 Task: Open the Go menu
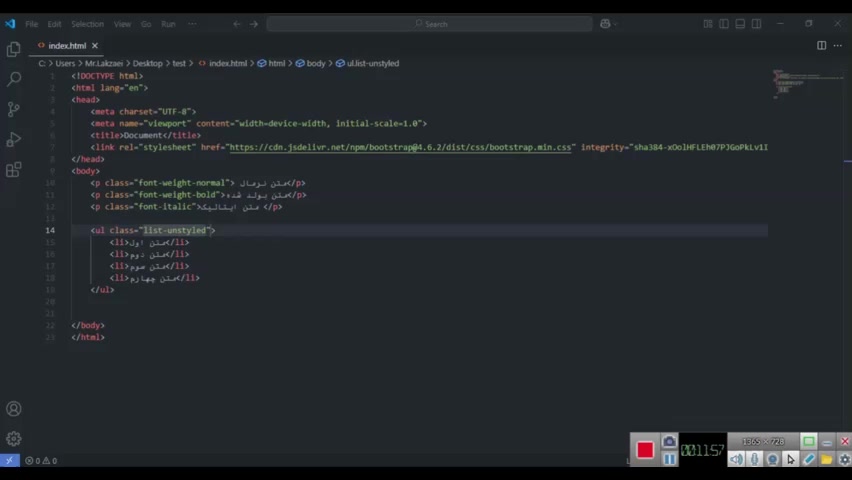coord(146,24)
